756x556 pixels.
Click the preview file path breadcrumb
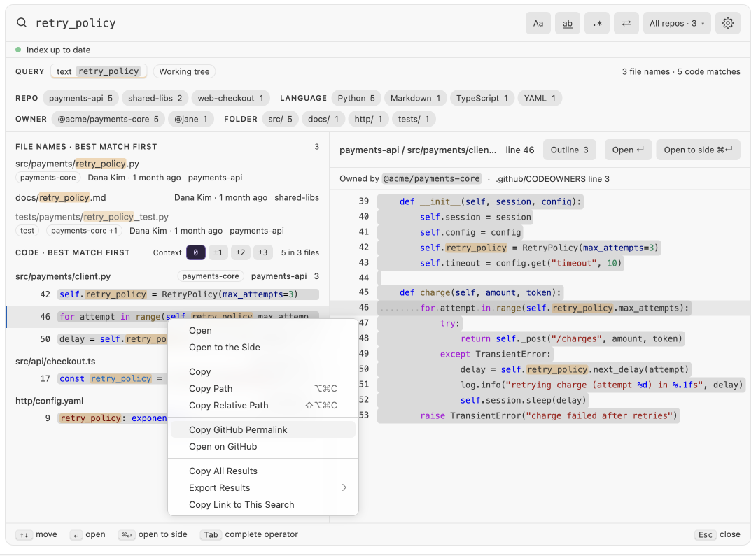(x=417, y=150)
